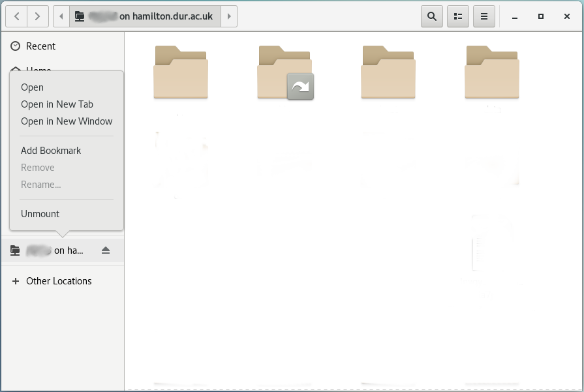Screen dimensions: 584x392
Task: Select the fourth folder icon
Action: pos(492,72)
